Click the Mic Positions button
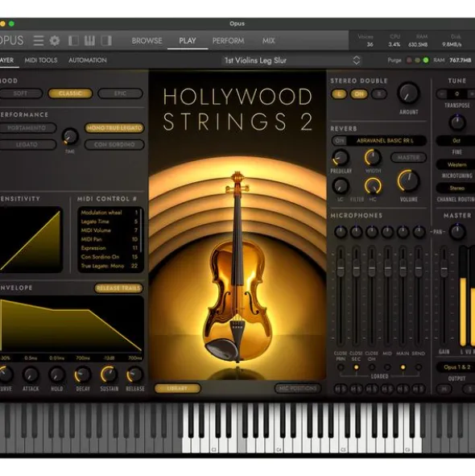475x476 pixels. 298,388
